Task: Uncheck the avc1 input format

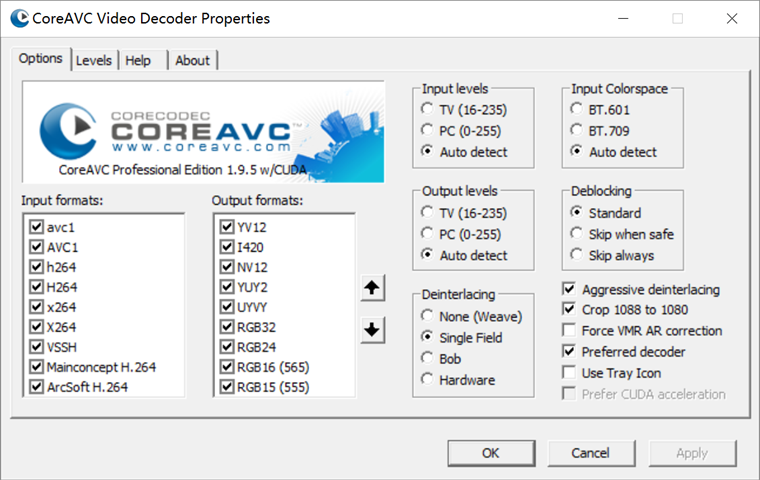Action: click(37, 227)
